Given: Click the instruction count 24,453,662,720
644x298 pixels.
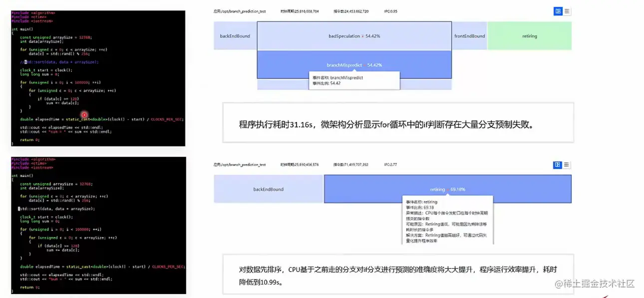Looking at the screenshot, I should (351, 10).
